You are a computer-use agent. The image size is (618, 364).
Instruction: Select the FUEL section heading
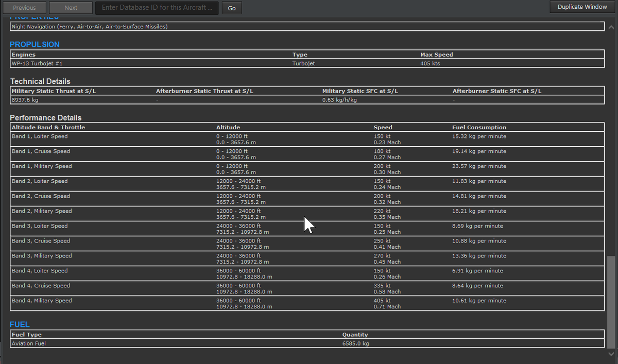(20, 324)
